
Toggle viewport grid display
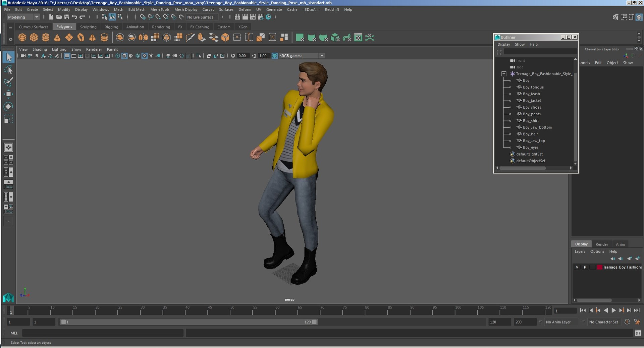pos(67,56)
